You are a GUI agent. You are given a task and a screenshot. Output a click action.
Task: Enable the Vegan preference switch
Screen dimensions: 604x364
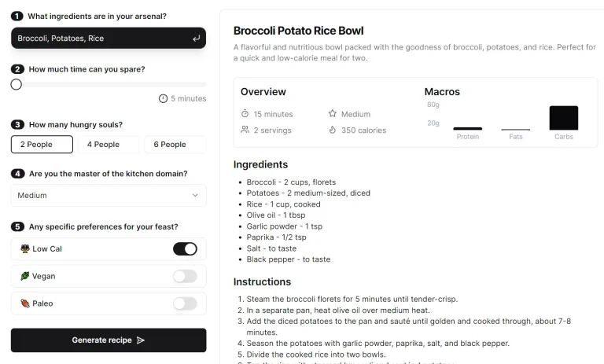coord(185,276)
